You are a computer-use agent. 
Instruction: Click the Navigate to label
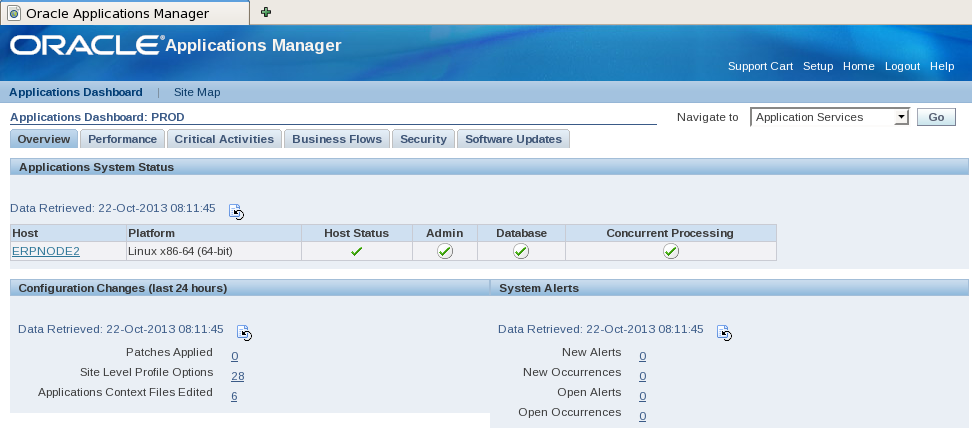(707, 117)
